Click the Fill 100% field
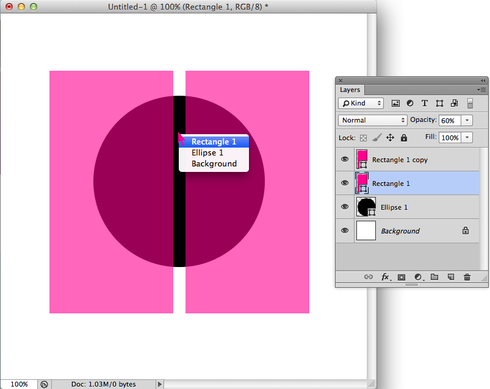The height and width of the screenshot is (389, 490). (450, 138)
